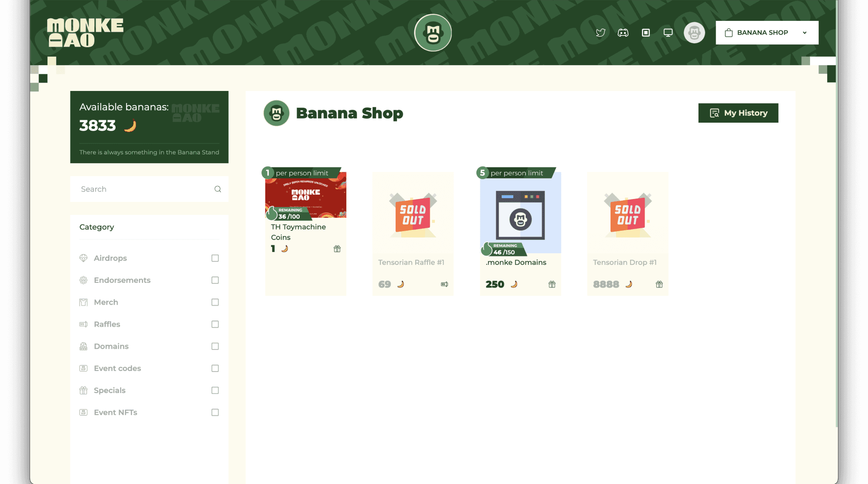
Task: Open the monkey profile avatar
Action: click(694, 33)
